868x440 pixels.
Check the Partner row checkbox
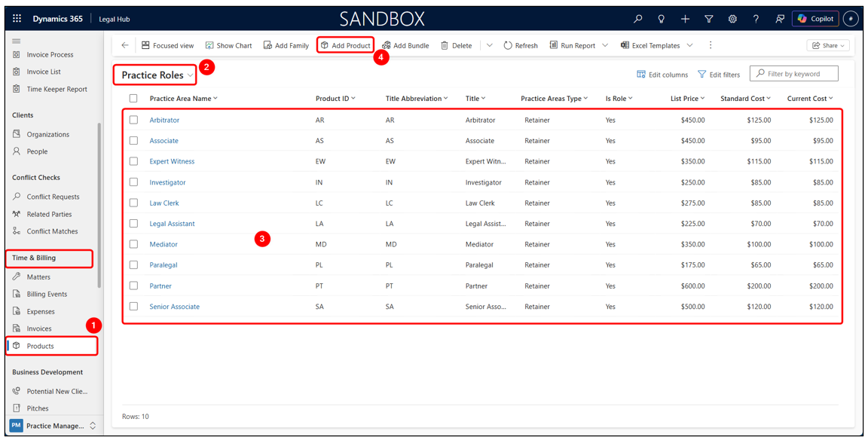[x=133, y=286]
